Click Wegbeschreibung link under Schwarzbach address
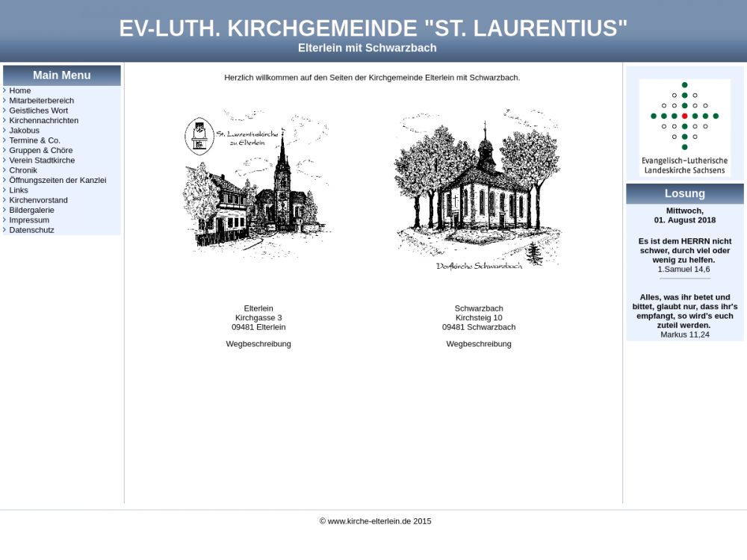The height and width of the screenshot is (560, 747). [x=479, y=344]
